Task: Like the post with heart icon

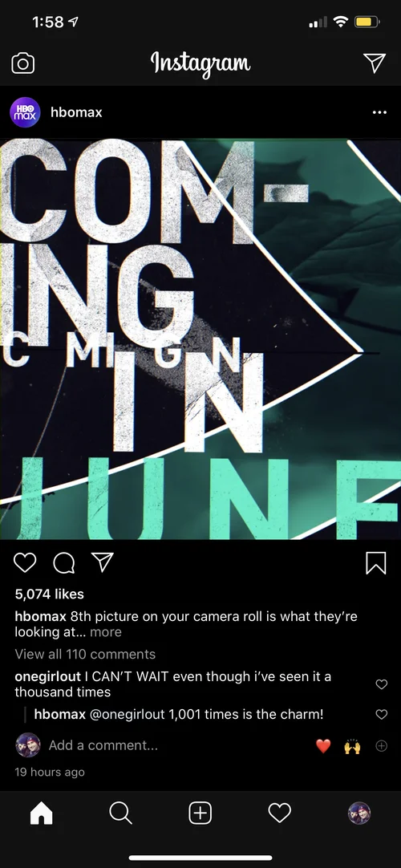Action: [25, 562]
